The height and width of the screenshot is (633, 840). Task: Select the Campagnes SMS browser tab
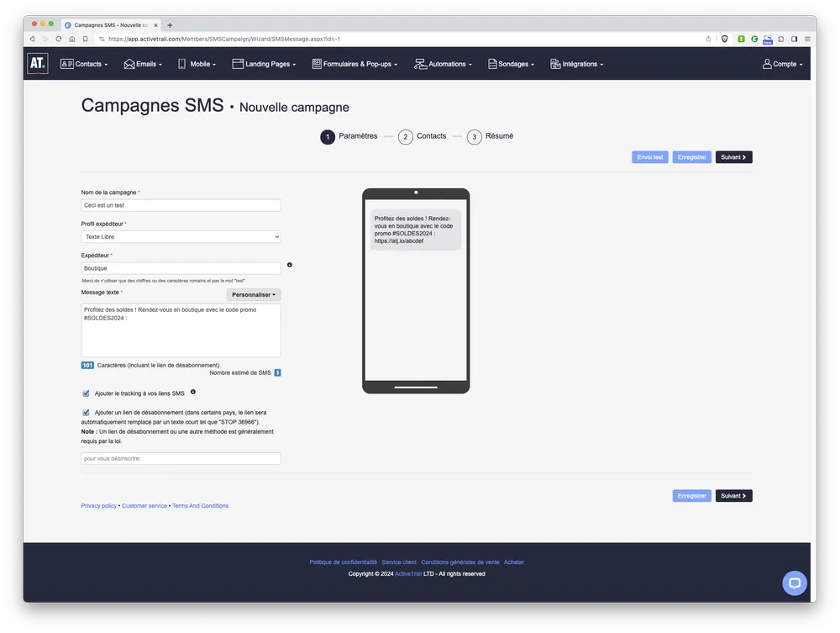click(109, 24)
